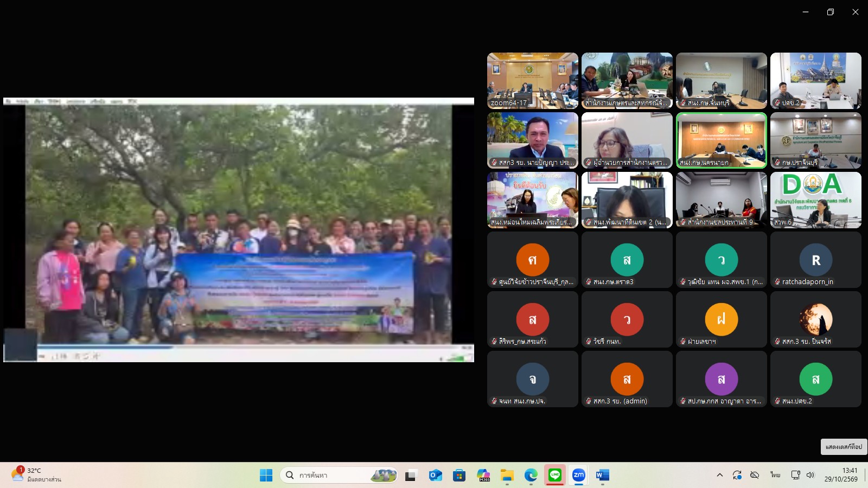Select the ปศข.2 participant video
This screenshot has height=488, width=868.
point(816,81)
